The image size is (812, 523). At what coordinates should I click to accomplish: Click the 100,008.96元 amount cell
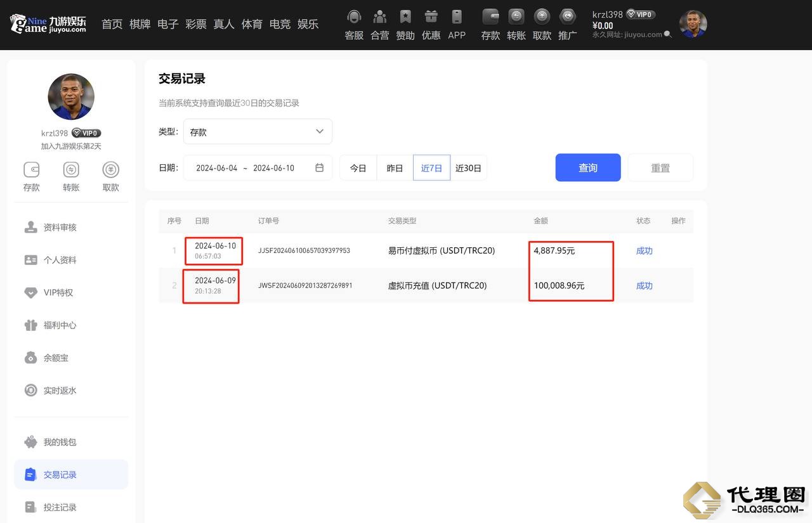pos(559,286)
